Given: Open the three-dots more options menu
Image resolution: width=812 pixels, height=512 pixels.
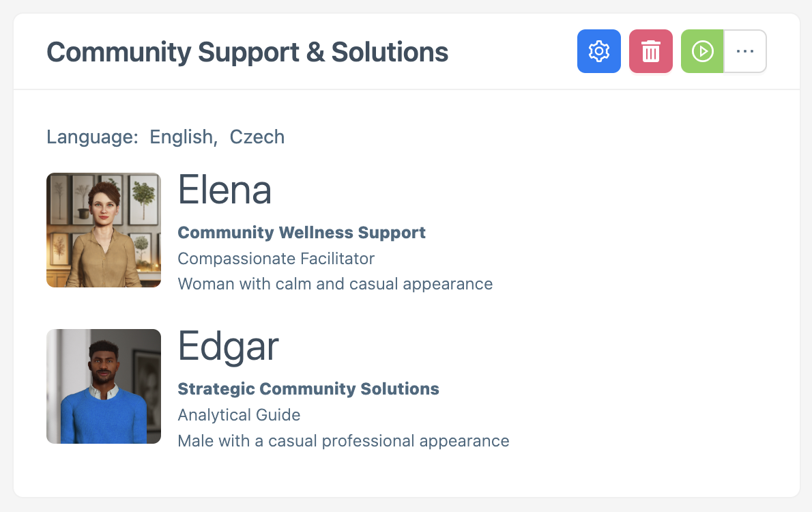Looking at the screenshot, I should (x=745, y=51).
